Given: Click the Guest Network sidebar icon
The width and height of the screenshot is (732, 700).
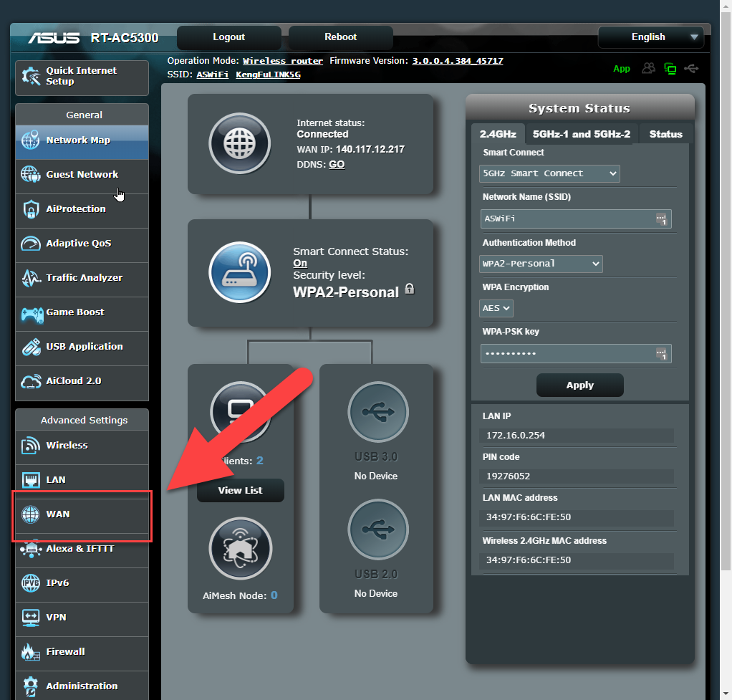Looking at the screenshot, I should coord(30,174).
